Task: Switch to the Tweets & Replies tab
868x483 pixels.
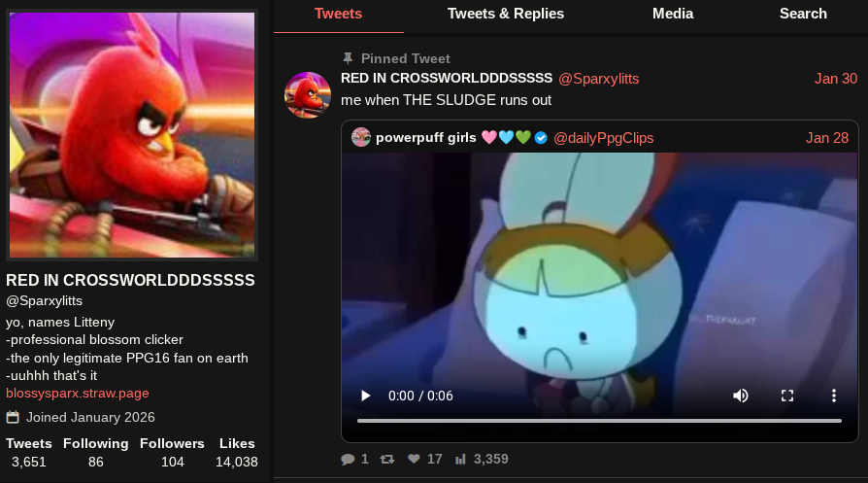Action: click(506, 14)
